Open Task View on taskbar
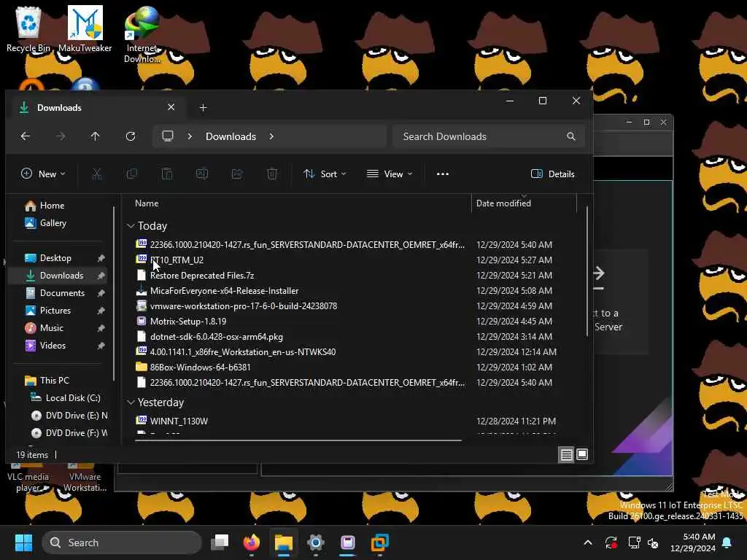 click(220, 542)
